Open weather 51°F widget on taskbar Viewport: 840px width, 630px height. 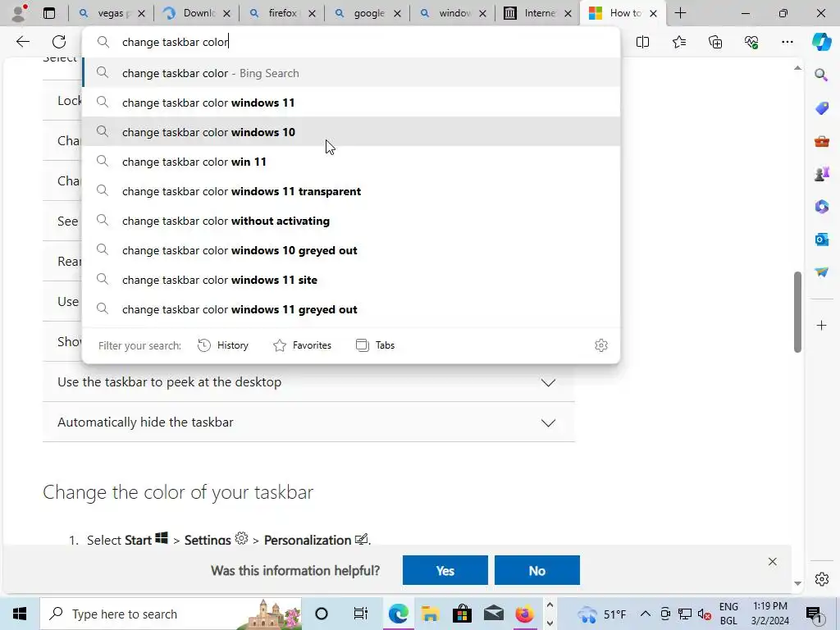coord(601,614)
